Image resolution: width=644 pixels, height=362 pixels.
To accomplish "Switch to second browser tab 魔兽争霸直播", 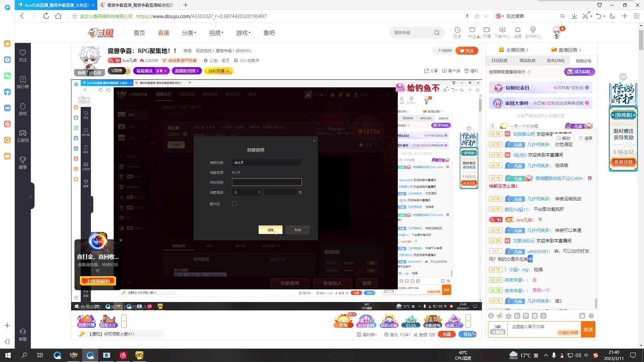I will (x=140, y=5).
